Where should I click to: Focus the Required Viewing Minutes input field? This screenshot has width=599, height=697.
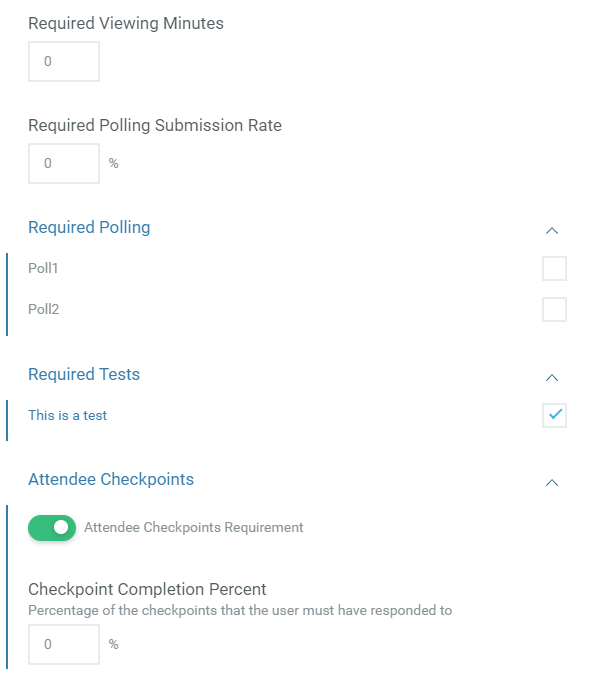pyautogui.click(x=64, y=61)
